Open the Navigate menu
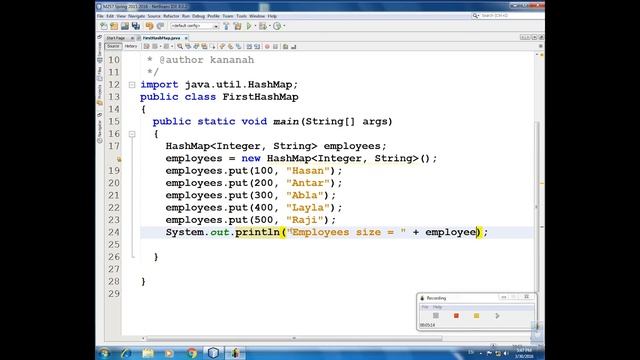Image resolution: width=640 pixels, height=360 pixels. tap(137, 16)
